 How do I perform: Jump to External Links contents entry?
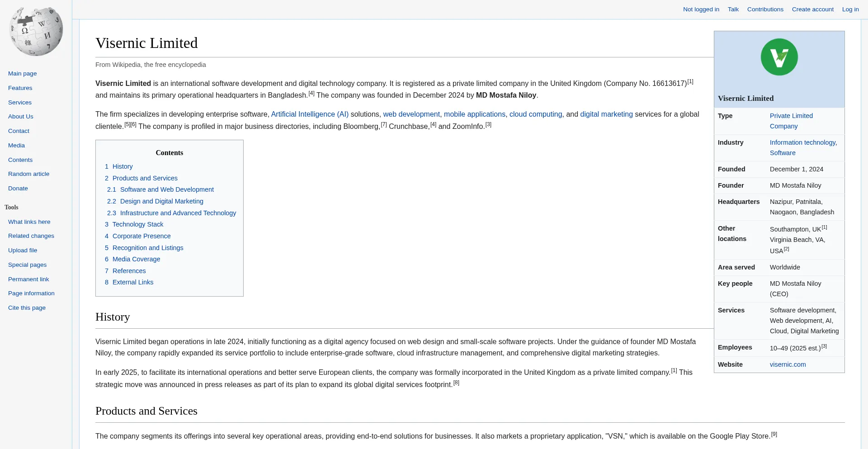[132, 282]
